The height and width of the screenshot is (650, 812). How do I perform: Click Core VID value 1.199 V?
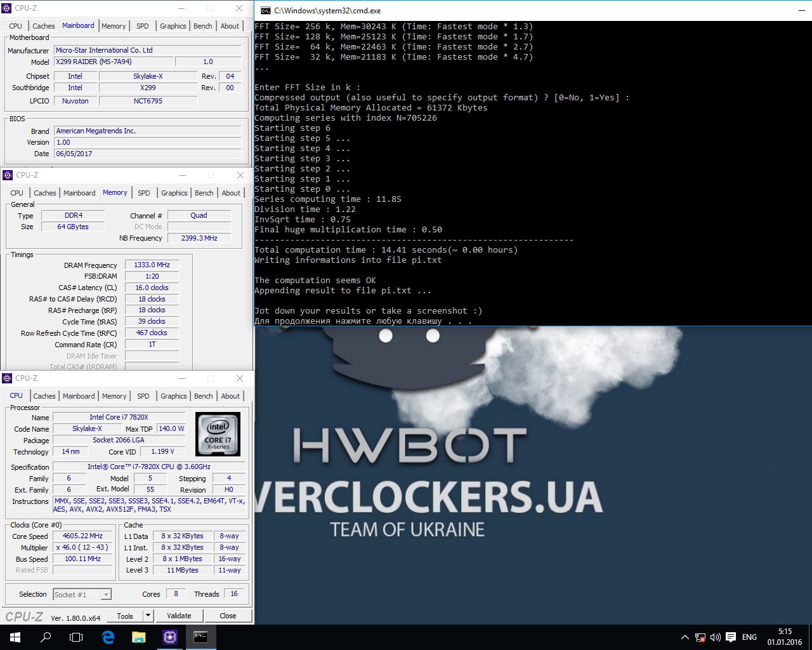(162, 451)
